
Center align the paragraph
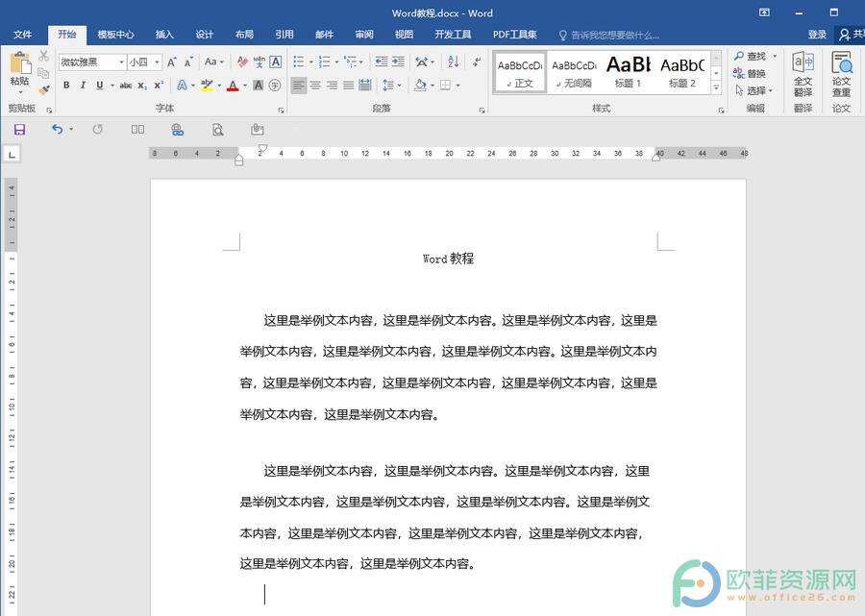pos(315,86)
